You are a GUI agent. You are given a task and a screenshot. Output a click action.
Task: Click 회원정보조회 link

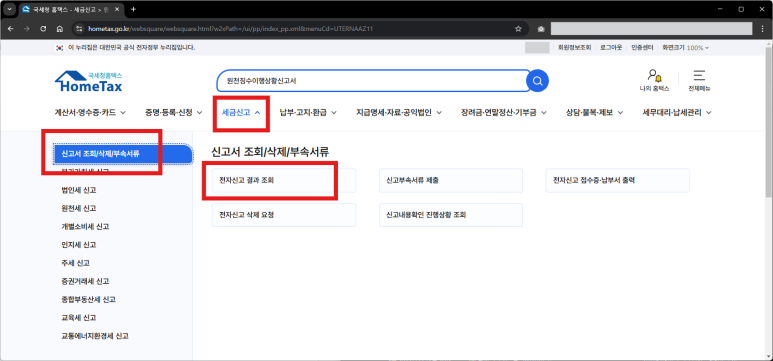click(574, 48)
